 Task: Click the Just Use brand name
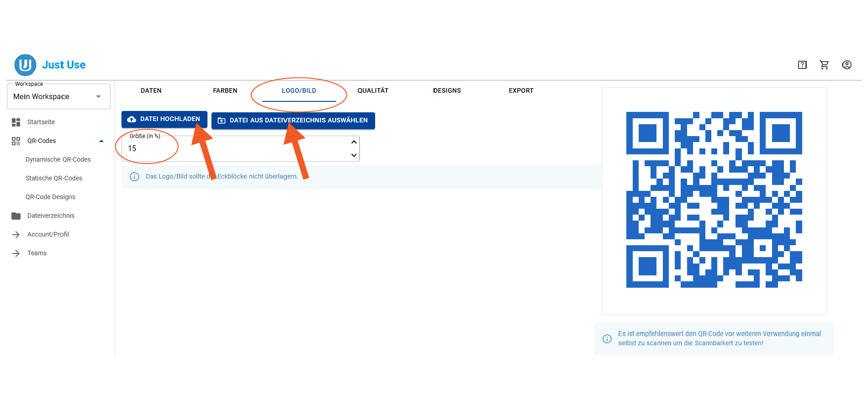(64, 65)
